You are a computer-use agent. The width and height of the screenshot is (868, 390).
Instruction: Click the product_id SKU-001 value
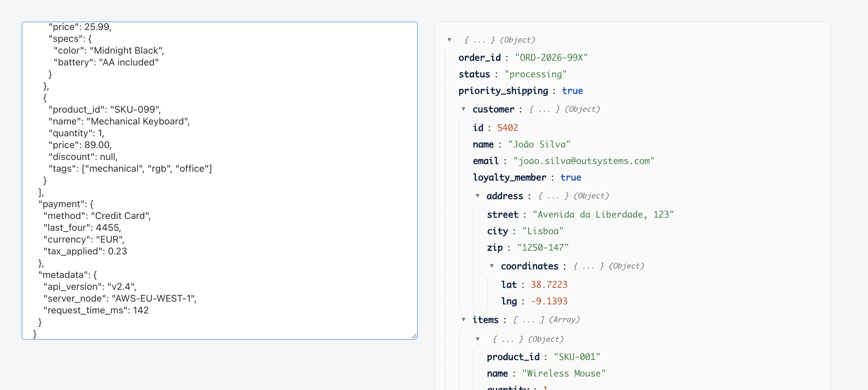(577, 357)
